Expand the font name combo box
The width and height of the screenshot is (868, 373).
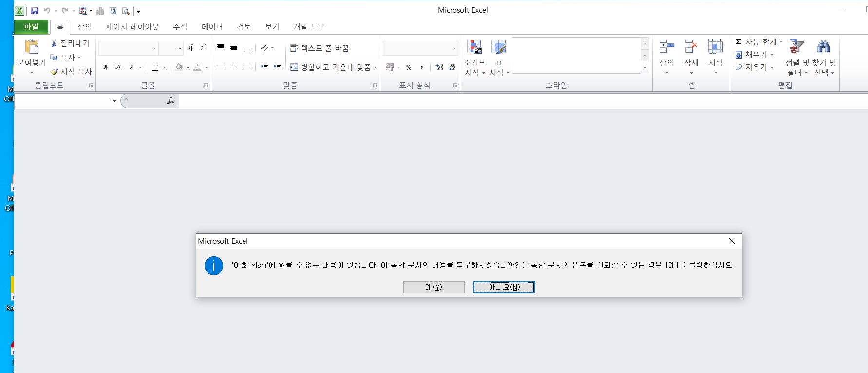click(x=155, y=48)
